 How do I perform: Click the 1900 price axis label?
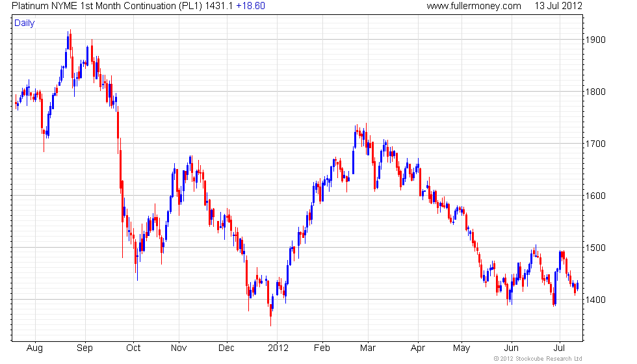(595, 40)
